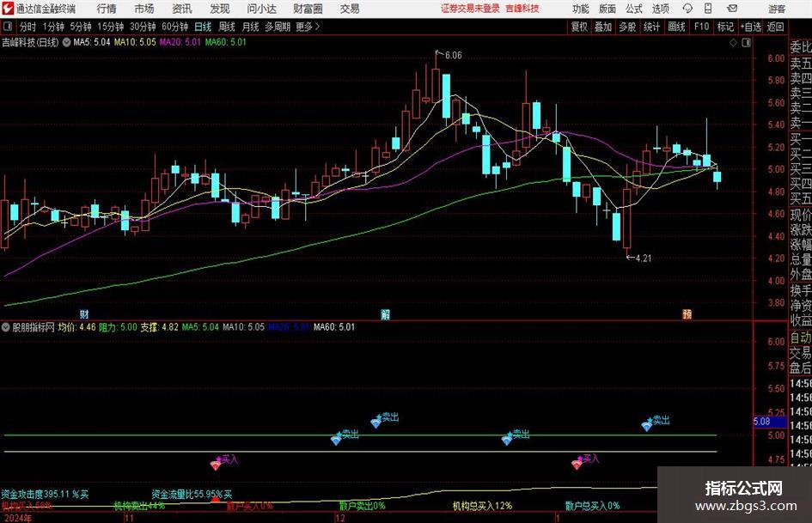Viewport: 812px width, 523px height.
Task: Open the 版面 menu
Action: point(607,9)
